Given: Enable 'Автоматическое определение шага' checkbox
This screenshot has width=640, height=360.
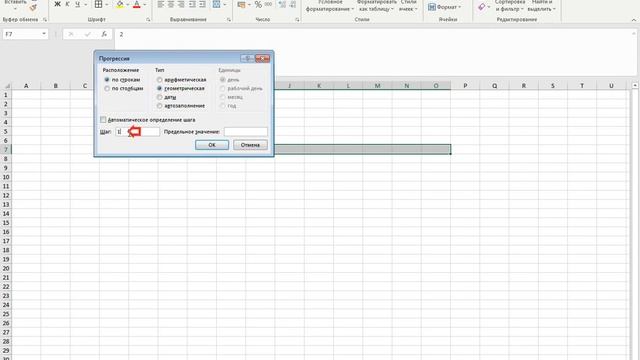Looking at the screenshot, I should tap(103, 120).
